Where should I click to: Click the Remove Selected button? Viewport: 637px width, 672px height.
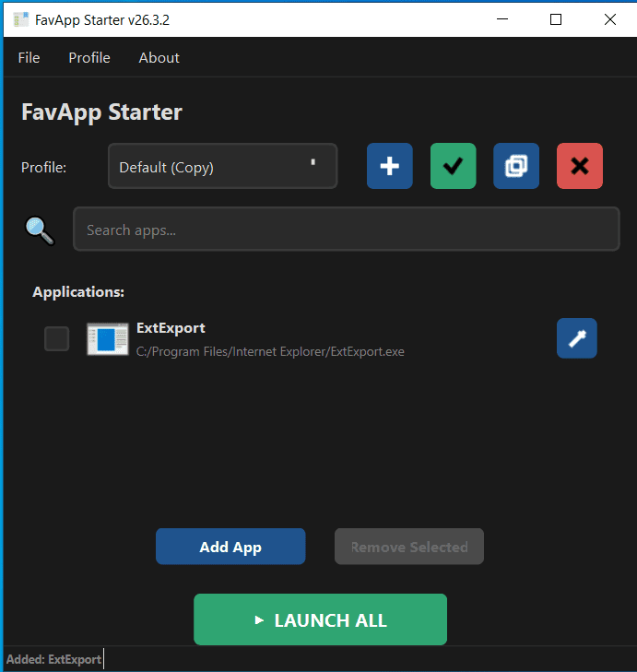click(x=409, y=547)
